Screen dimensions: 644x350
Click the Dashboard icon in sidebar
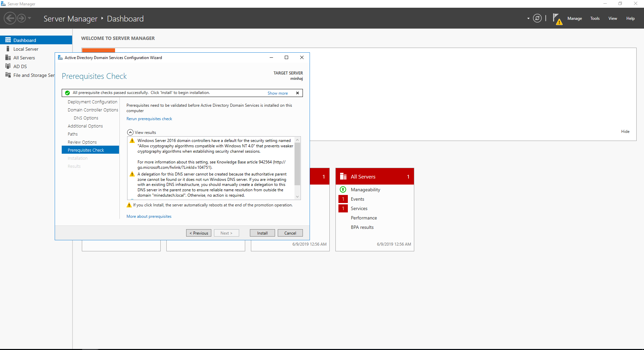click(x=8, y=40)
